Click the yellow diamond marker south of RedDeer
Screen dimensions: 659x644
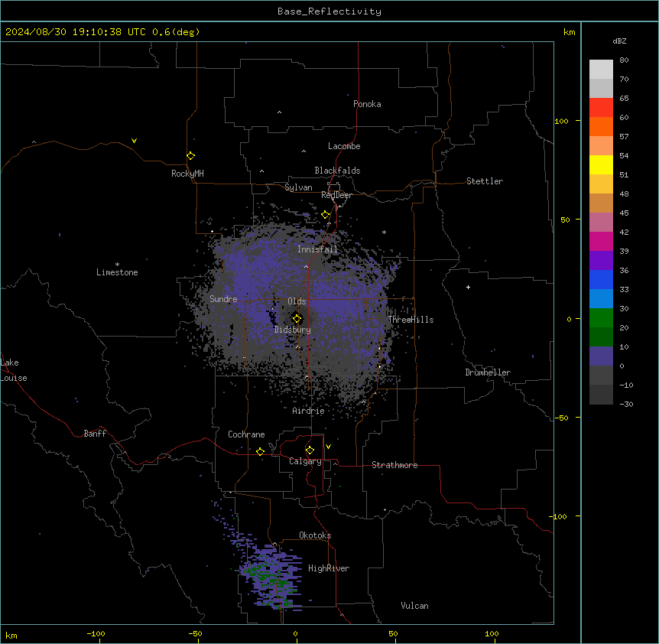coord(326,215)
